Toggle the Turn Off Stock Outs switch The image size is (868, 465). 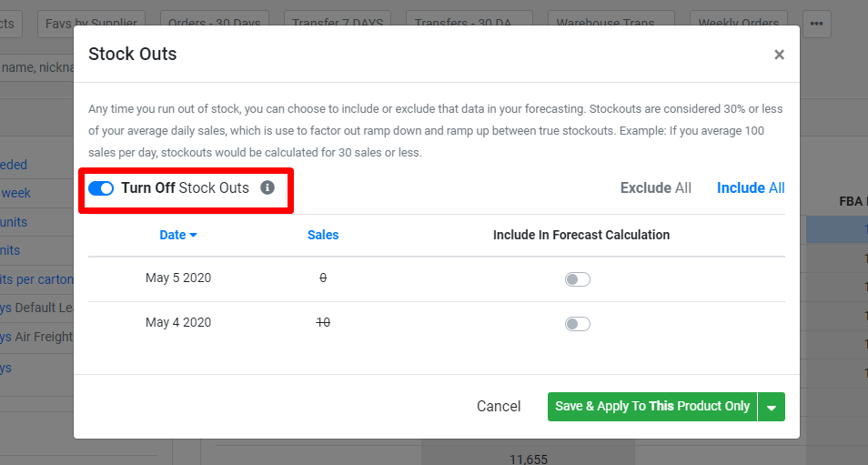(x=101, y=188)
